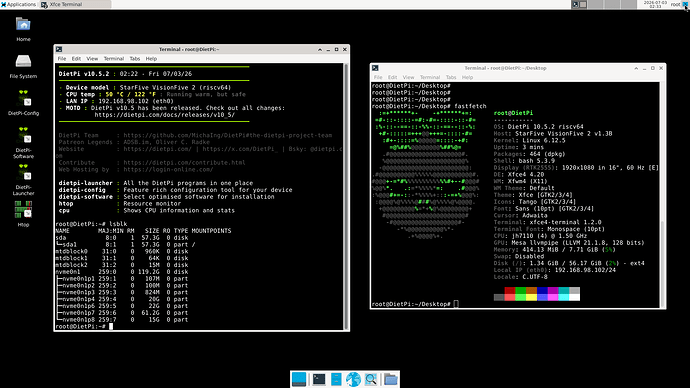Screen dimensions: 690x388
Task: Click the window menu icon of Desktop terminal
Action: point(375,68)
